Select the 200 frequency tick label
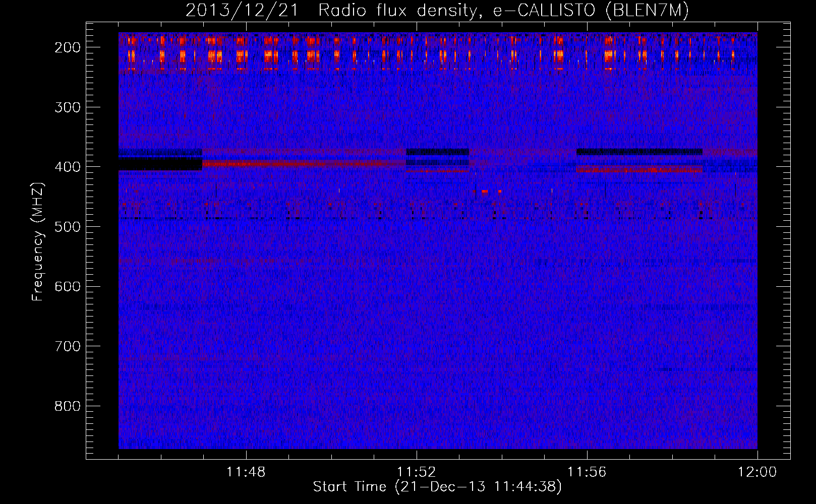Viewport: 816px width, 504px height. point(68,47)
